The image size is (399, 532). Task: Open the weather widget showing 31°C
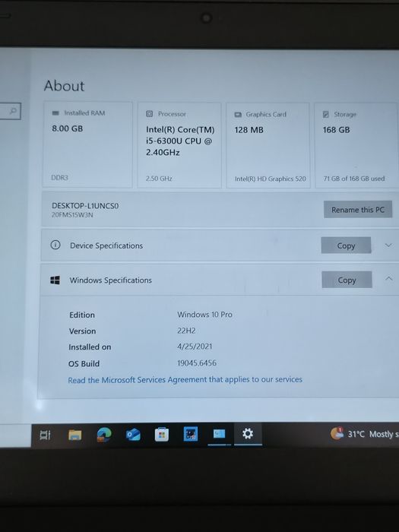click(x=364, y=434)
